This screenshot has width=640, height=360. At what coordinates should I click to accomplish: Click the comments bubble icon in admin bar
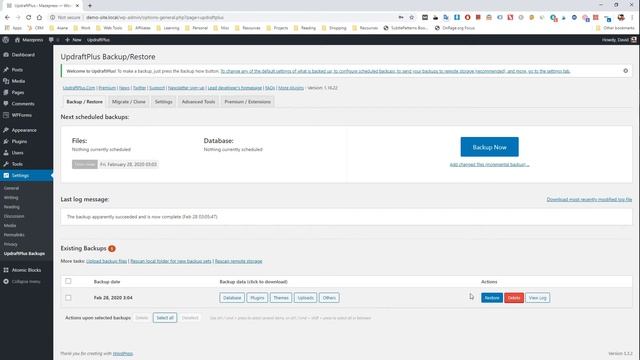tap(51, 40)
